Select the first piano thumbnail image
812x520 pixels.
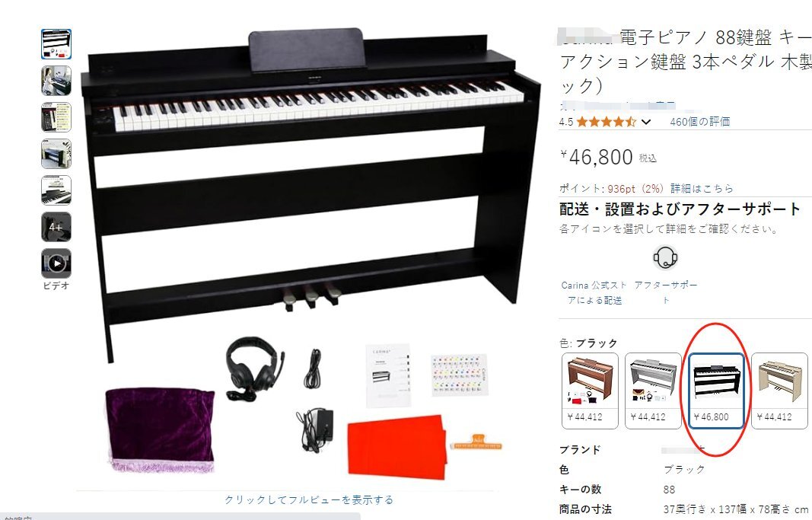[x=56, y=44]
